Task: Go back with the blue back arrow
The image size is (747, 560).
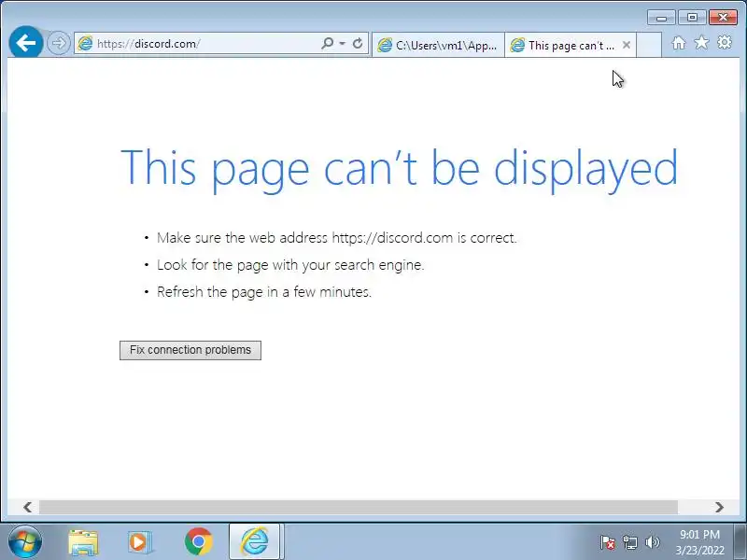Action: (x=26, y=43)
